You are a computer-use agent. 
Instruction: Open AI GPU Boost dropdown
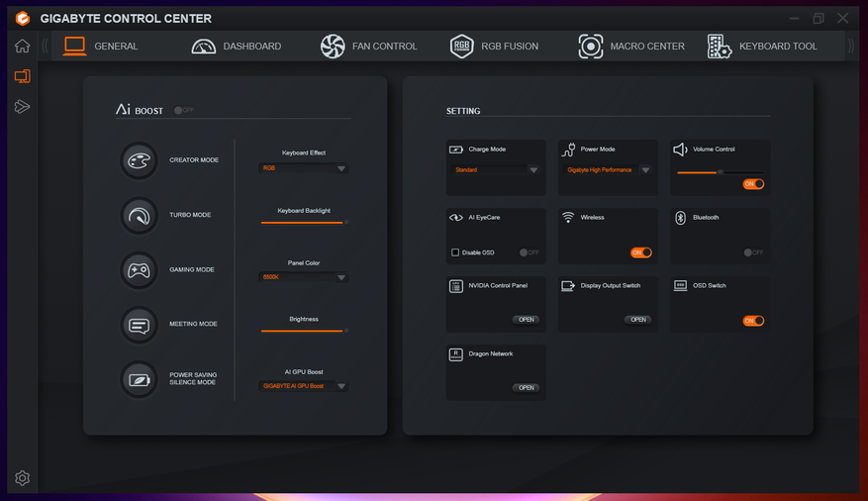(304, 386)
